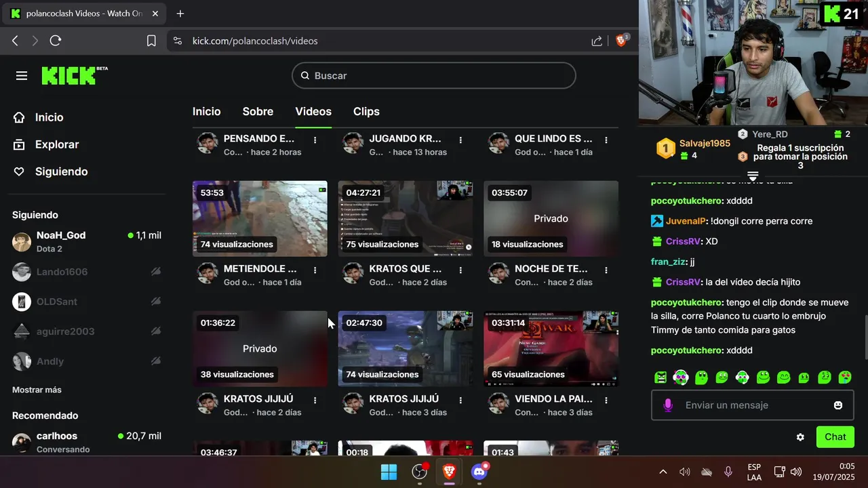The height and width of the screenshot is (488, 868).
Task: Open options for NOCHE DE TE... video
Action: (x=606, y=270)
